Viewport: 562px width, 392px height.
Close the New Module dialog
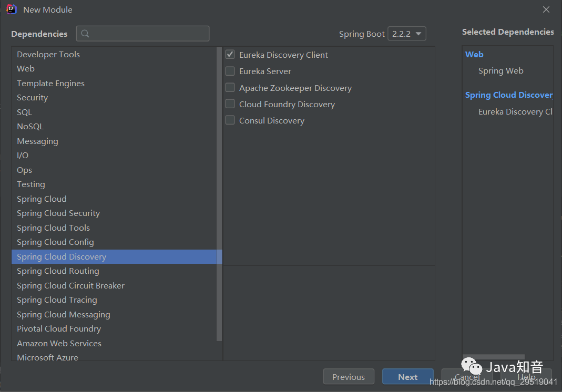(x=546, y=9)
